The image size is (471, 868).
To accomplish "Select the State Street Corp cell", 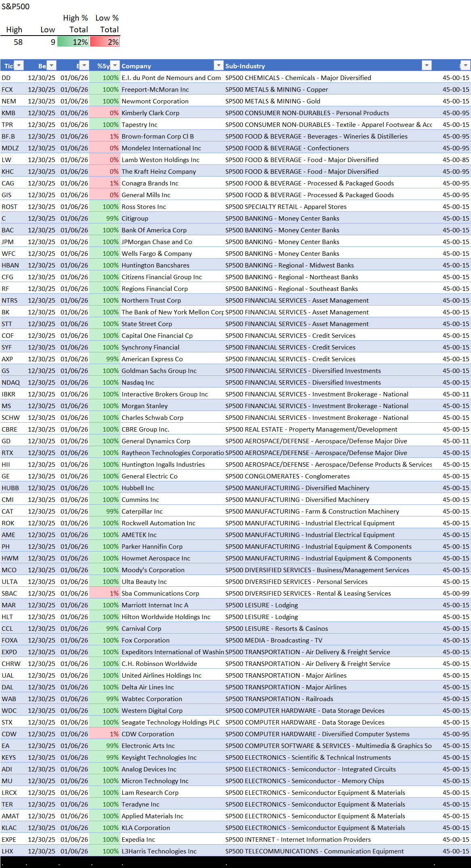I will coord(172,324).
